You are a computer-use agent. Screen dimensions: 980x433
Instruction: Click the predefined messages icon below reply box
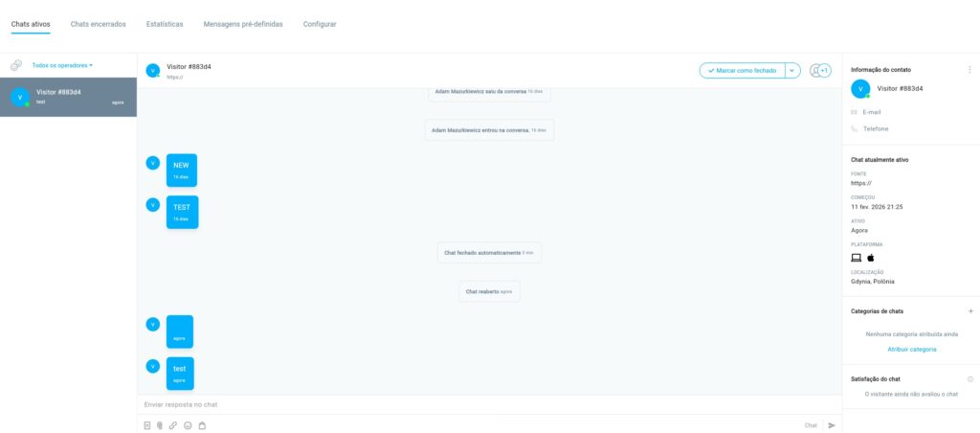coord(147,425)
